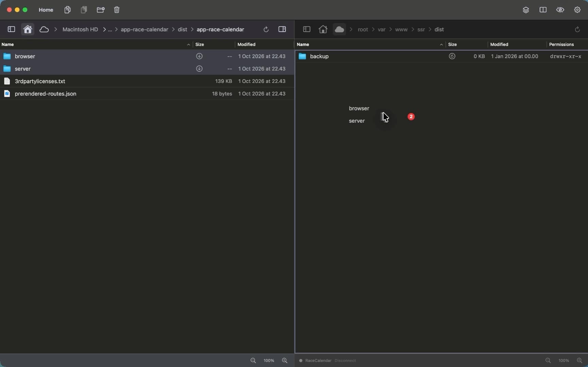Refresh the right pane listing
Viewport: 588px width, 367px height.
[x=577, y=29]
